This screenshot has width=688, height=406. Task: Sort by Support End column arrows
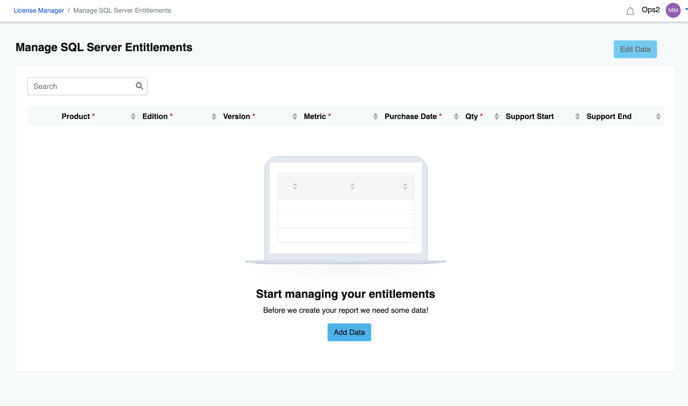click(658, 116)
